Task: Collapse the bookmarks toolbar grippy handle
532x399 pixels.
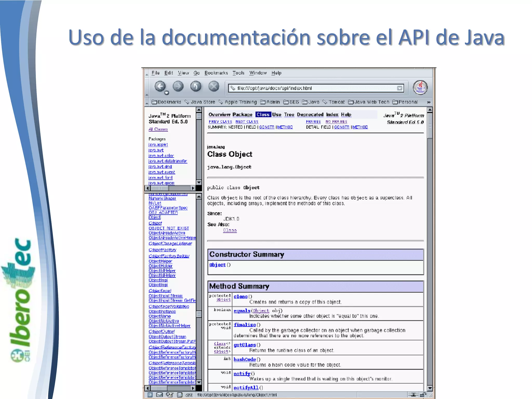Action: (147, 102)
